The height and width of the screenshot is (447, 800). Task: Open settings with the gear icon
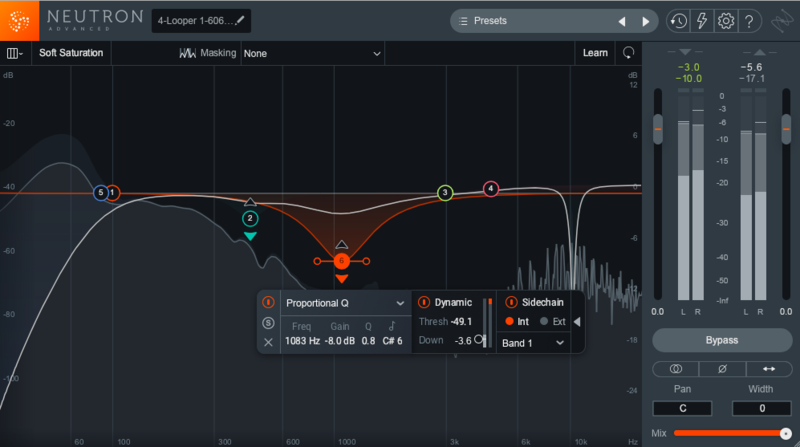click(726, 21)
